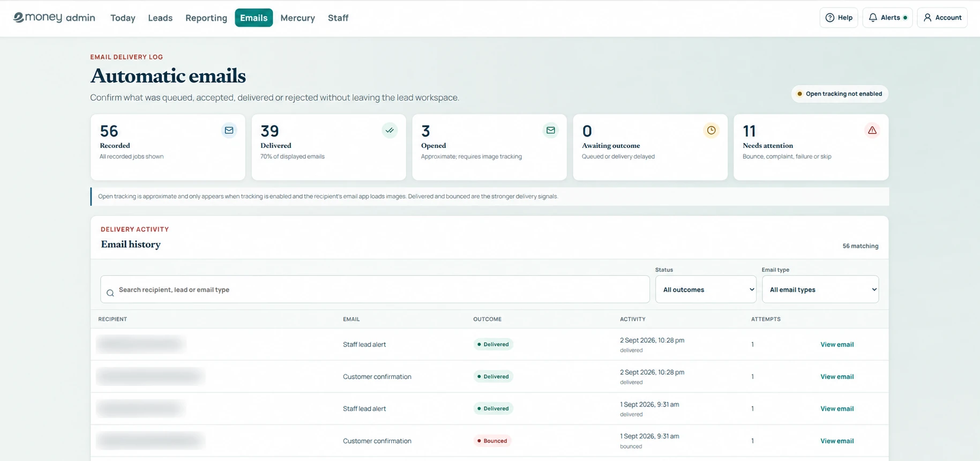Click the magnifier icon in the search box
Screen dimensions: 980x461
pos(110,293)
